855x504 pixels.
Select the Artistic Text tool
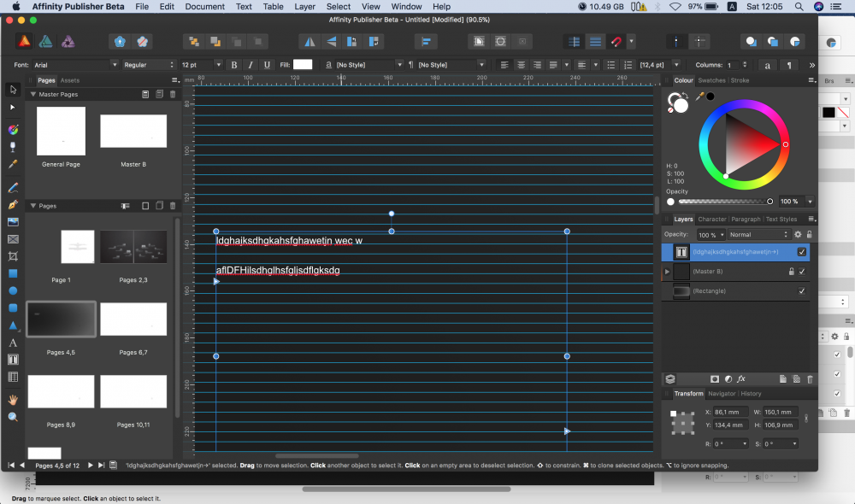click(13, 343)
